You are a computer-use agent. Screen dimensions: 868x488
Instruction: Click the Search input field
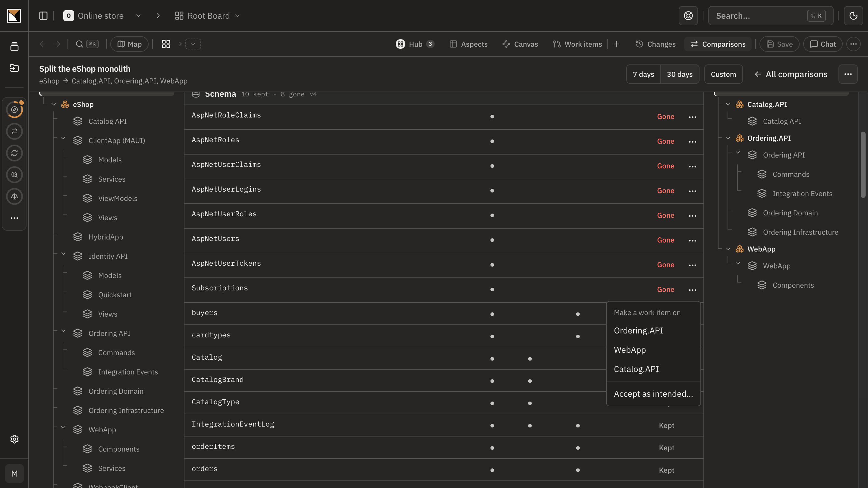(x=770, y=16)
